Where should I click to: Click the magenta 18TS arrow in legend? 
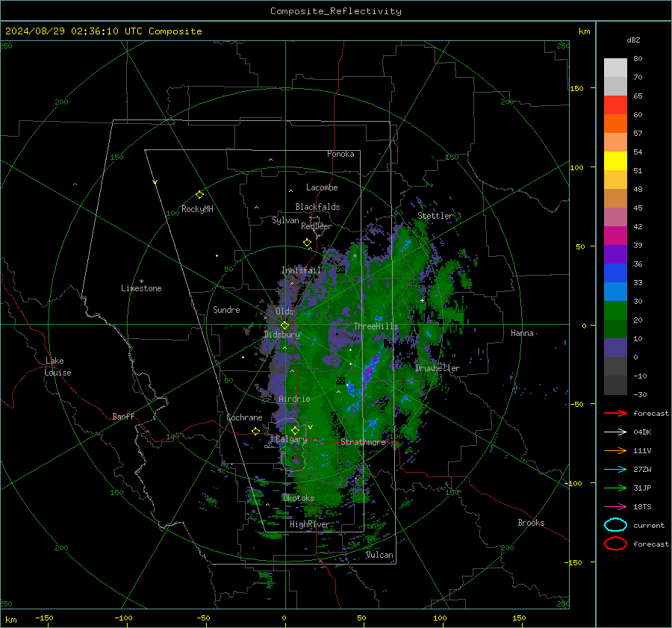(615, 507)
